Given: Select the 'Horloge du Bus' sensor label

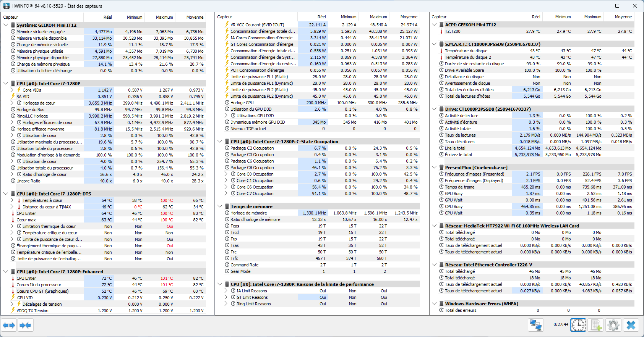Looking at the screenshot, I should pos(30,110).
